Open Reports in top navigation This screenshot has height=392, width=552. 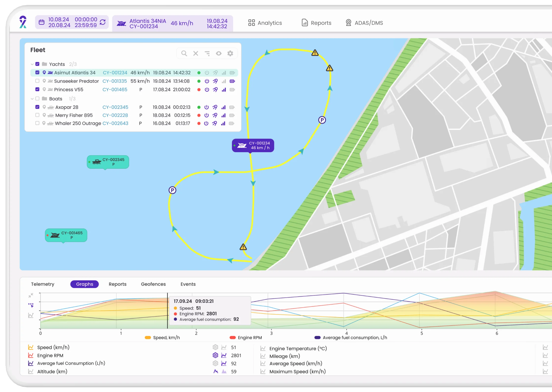pyautogui.click(x=316, y=23)
